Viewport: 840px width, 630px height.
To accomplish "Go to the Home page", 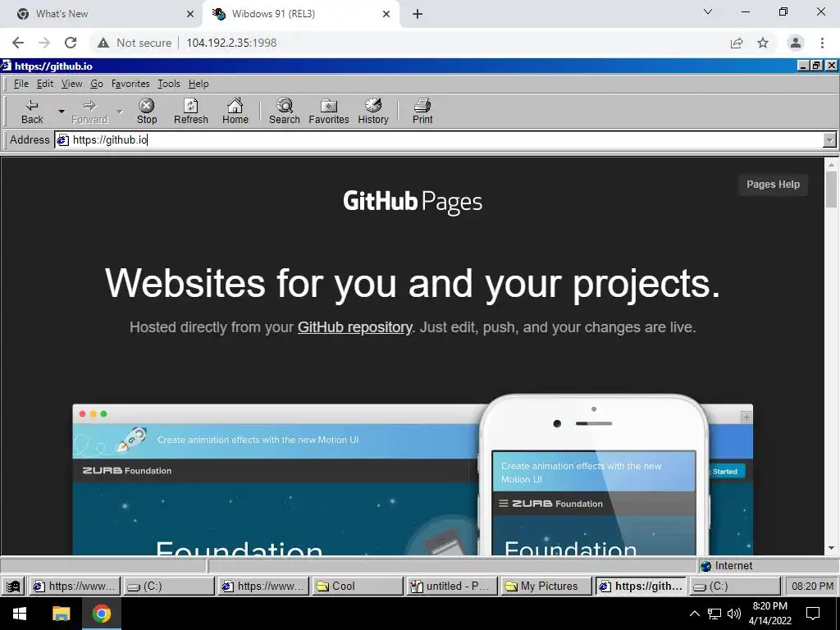I will [x=235, y=112].
